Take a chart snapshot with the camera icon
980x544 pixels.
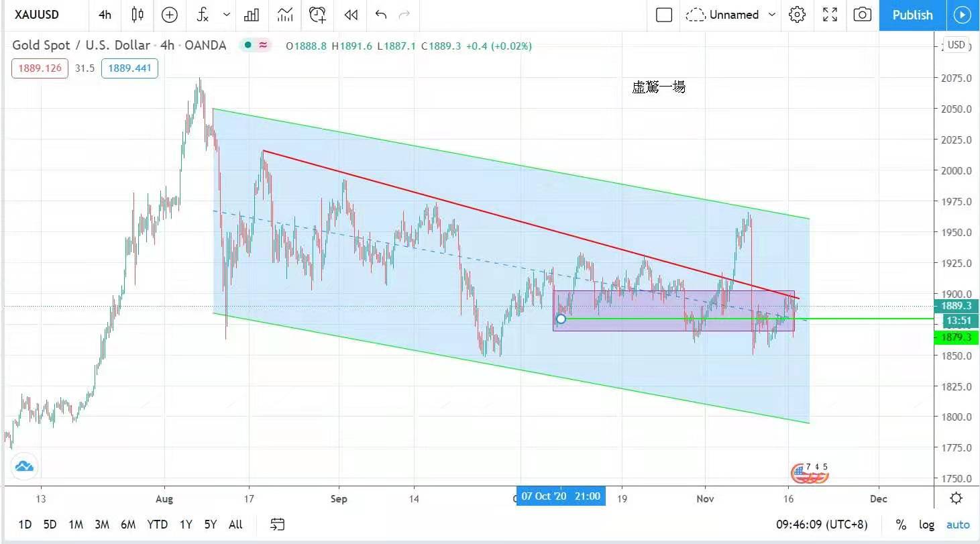coord(863,15)
